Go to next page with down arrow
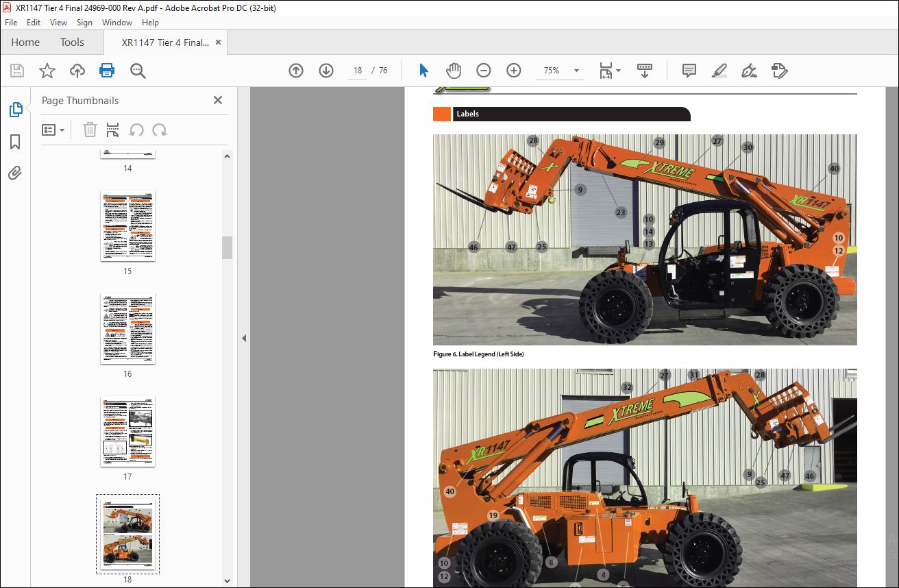This screenshot has height=588, width=899. pos(326,71)
